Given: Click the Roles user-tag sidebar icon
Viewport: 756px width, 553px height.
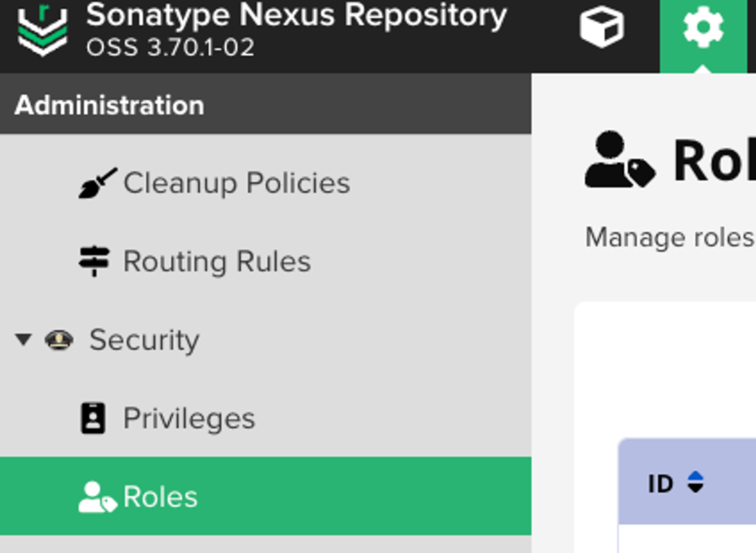Looking at the screenshot, I should coord(97,497).
